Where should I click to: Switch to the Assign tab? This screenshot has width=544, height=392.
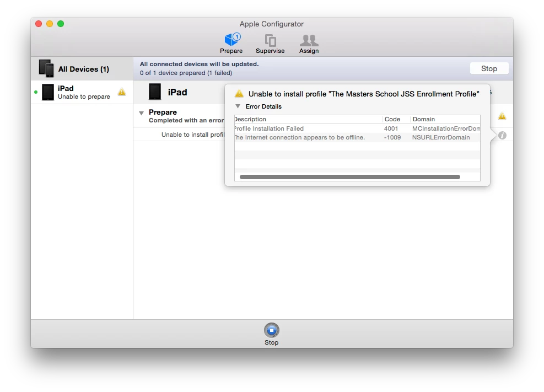[x=309, y=44]
